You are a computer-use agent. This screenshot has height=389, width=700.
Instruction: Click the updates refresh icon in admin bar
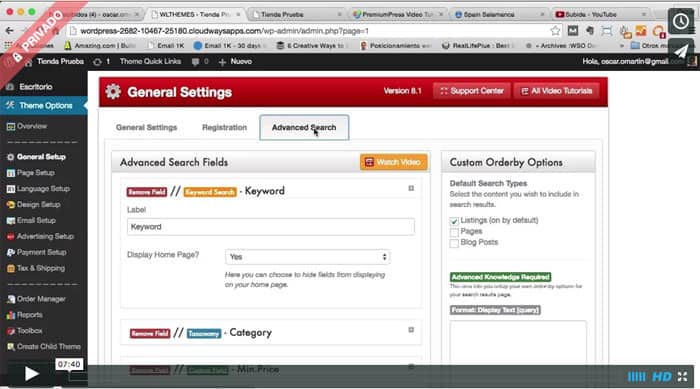coord(97,62)
